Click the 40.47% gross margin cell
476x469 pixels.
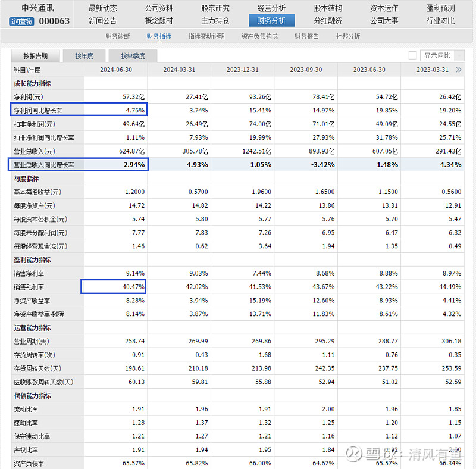(114, 287)
